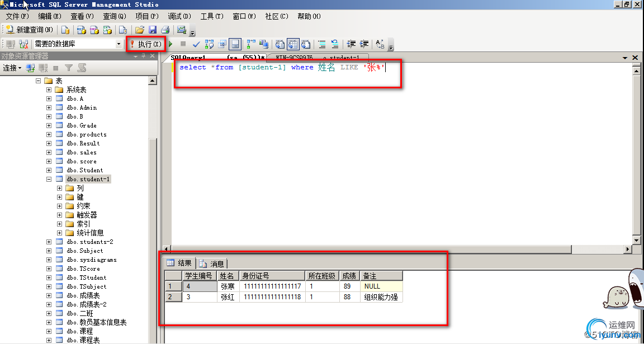644x344 pixels.
Task: Expand the dbo.Grade table node
Action: (49, 125)
